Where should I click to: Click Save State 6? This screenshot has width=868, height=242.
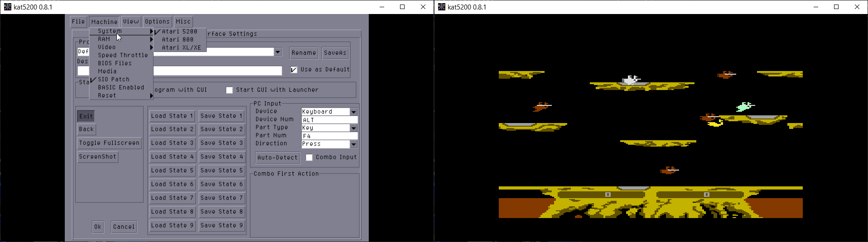point(222,185)
